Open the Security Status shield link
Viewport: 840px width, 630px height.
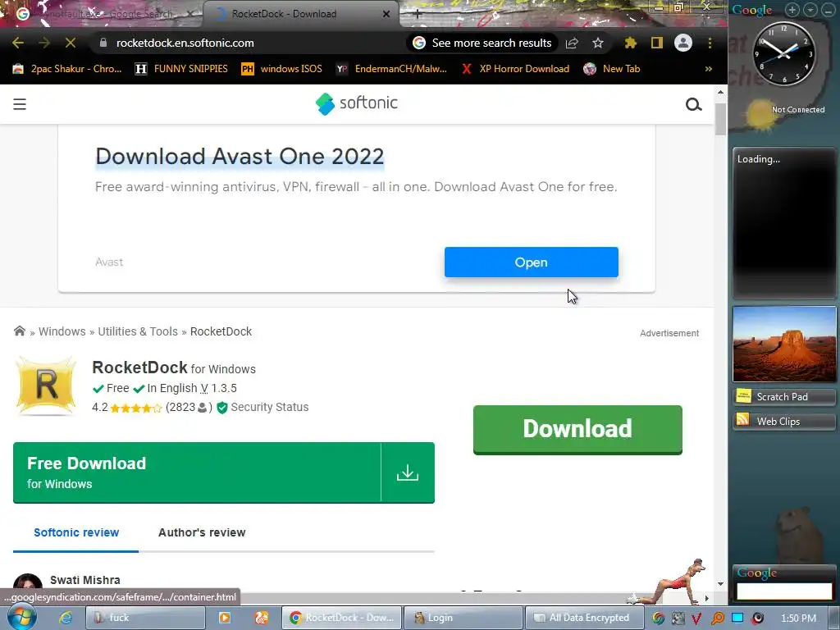tap(262, 407)
